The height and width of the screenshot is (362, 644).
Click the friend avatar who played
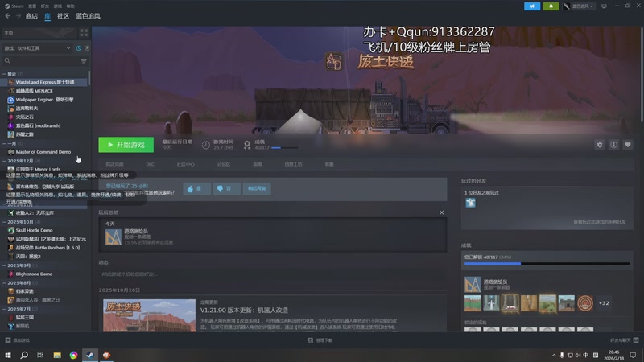click(470, 203)
